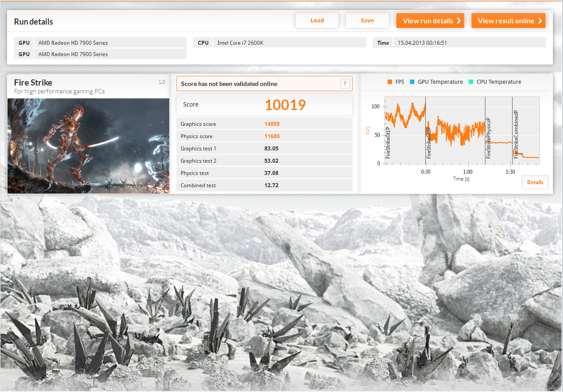Screen dimensions: 563x392
Task: Click the question mark help icon
Action: tap(345, 84)
